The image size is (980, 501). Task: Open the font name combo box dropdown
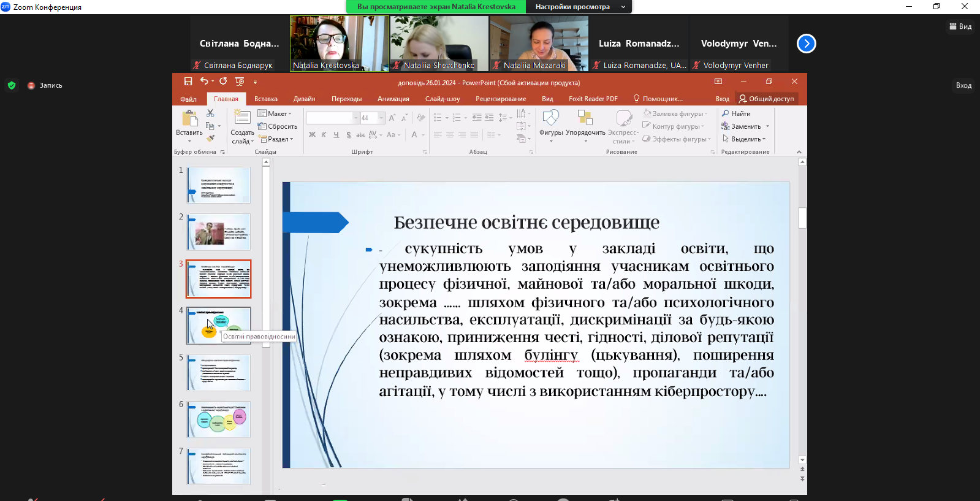click(355, 118)
